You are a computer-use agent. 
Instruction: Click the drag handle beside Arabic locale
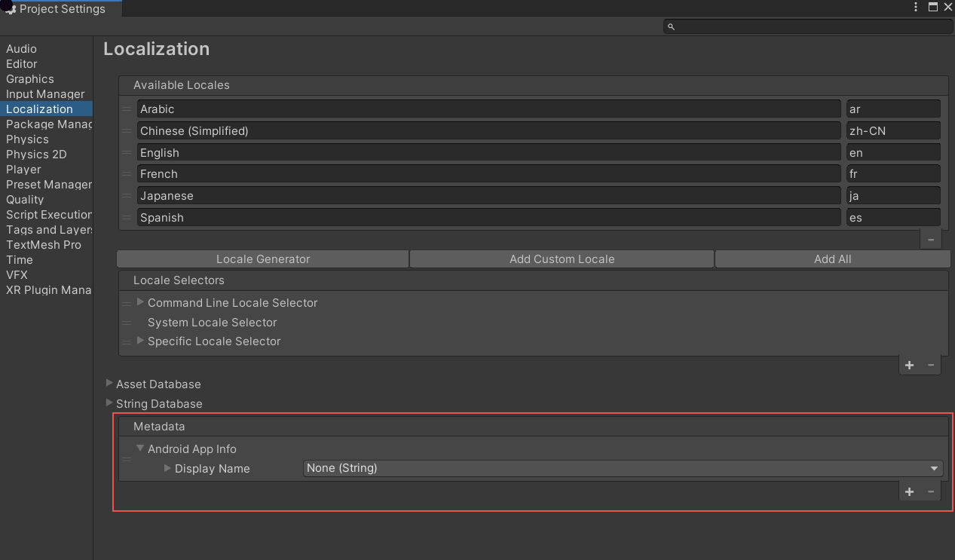pyautogui.click(x=127, y=109)
